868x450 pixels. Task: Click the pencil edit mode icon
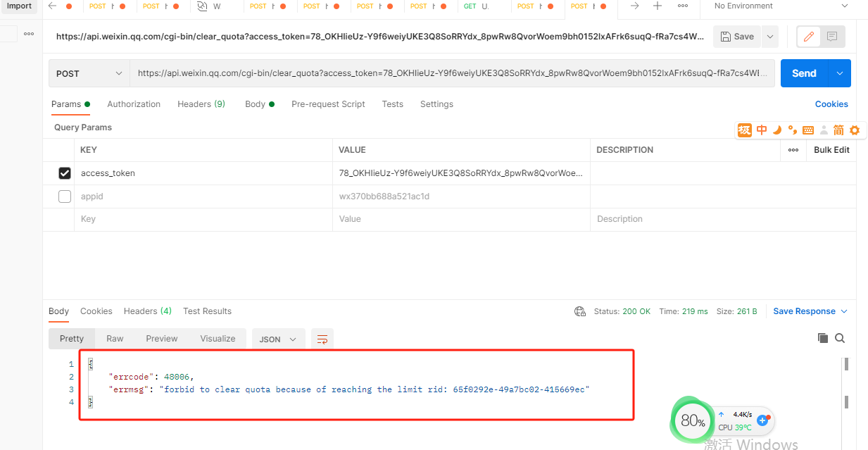[809, 37]
